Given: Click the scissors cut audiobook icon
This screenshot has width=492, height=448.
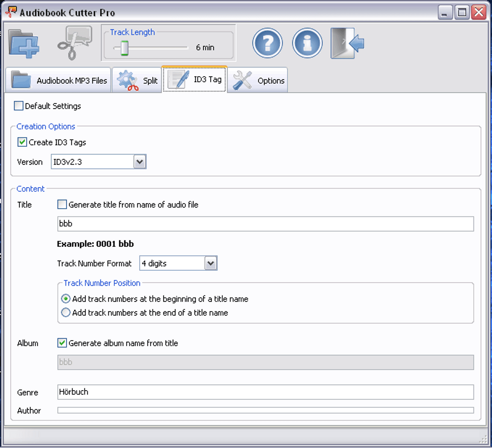Looking at the screenshot, I should pos(74,43).
